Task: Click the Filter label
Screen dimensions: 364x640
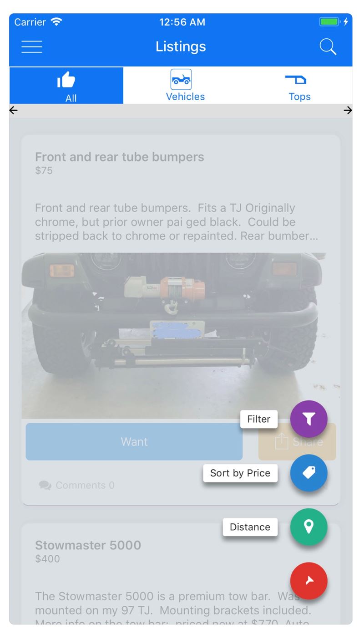Action: (x=259, y=419)
